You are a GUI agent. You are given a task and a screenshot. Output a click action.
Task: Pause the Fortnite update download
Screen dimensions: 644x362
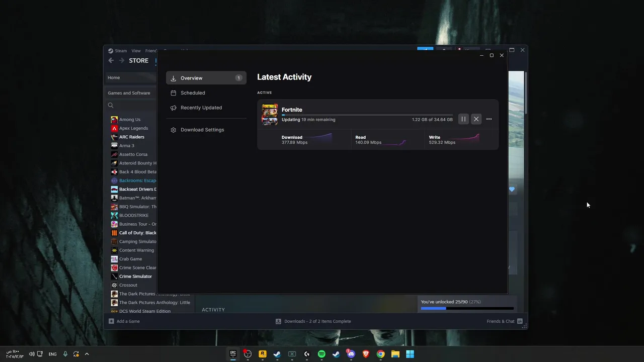(463, 119)
